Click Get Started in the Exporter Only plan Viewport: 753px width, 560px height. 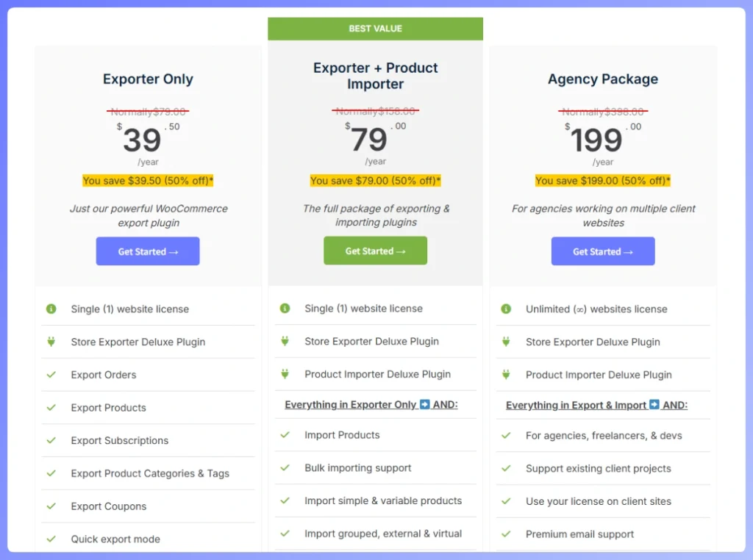[147, 251]
